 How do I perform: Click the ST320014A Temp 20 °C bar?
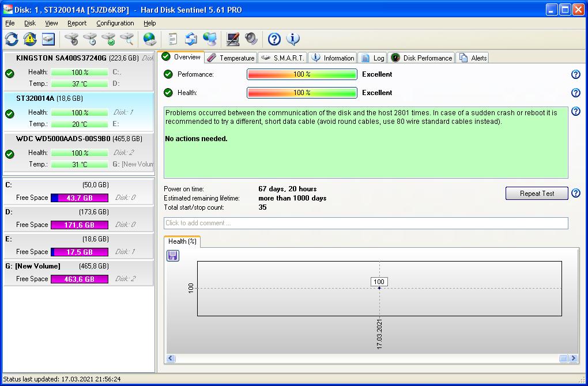click(80, 124)
